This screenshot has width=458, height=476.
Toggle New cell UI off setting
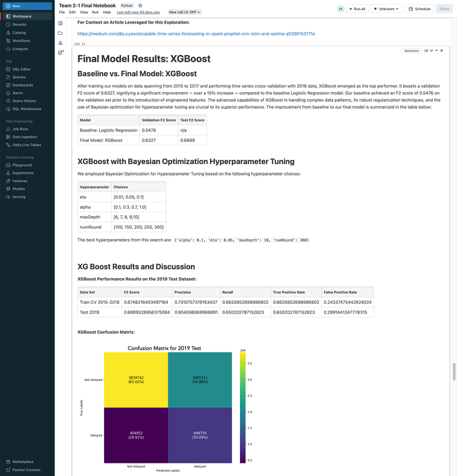click(183, 11)
